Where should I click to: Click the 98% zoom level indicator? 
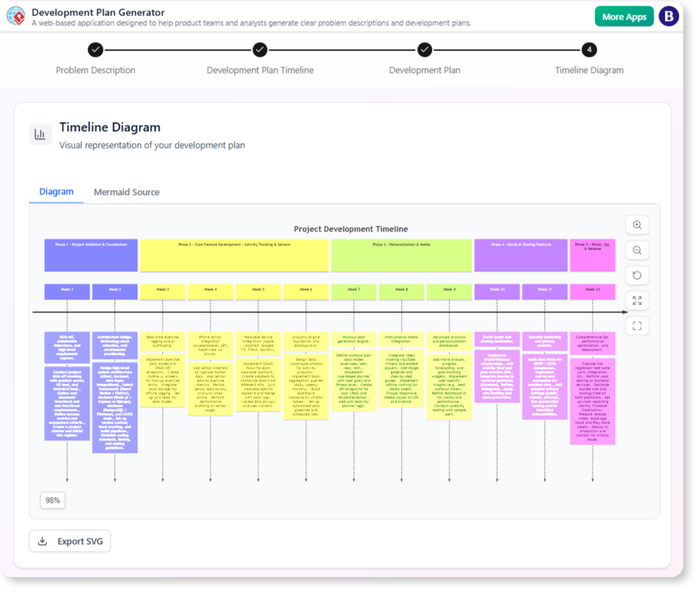coord(53,500)
